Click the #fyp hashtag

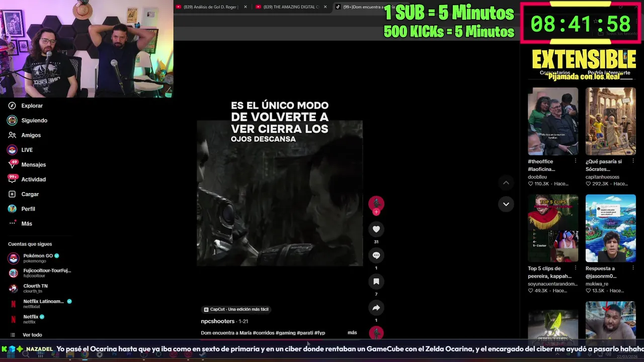coord(320,333)
